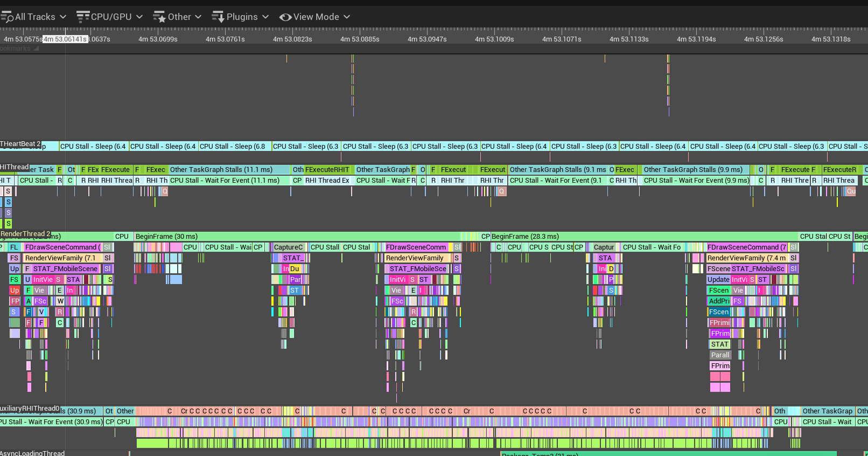This screenshot has width=868, height=456.
Task: Select the Other TaskGrap event near right edge
Action: (x=828, y=411)
